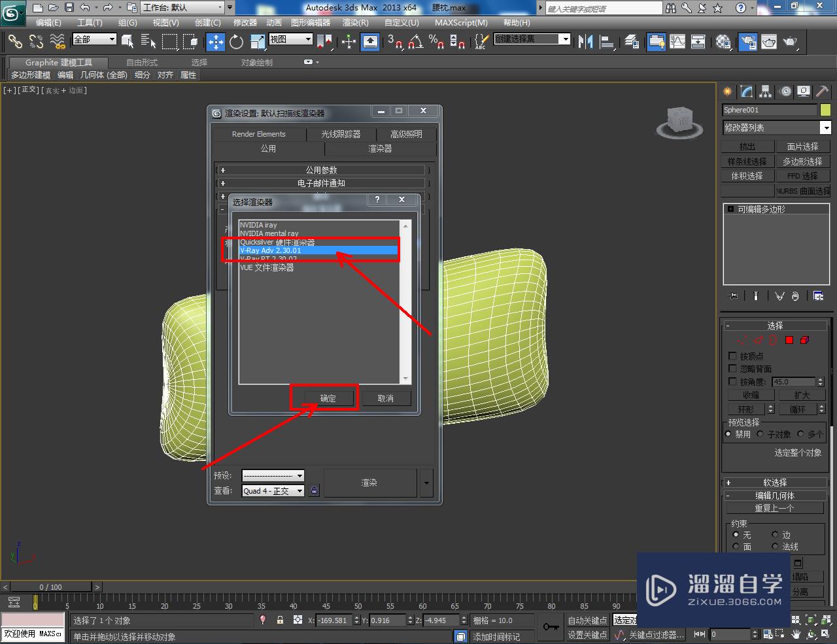
Task: Open the Utilities hammer panel icon
Action: tap(822, 92)
